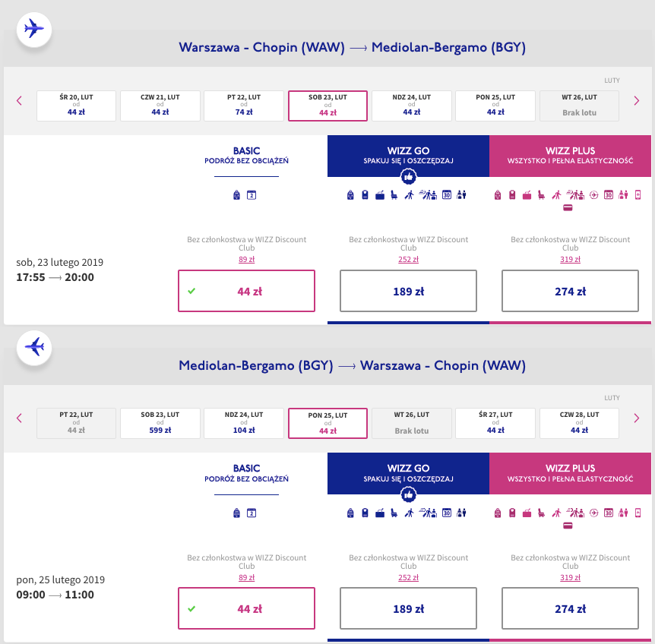This screenshot has width=655, height=644.
Task: Select return BASIC fare 44 zł
Action: point(246,608)
